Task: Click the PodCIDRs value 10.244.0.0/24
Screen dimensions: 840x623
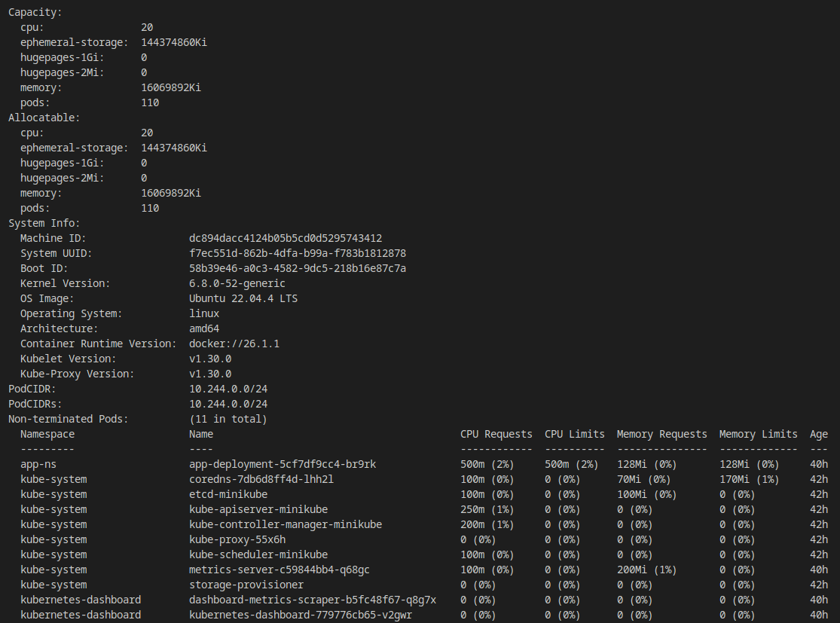Action: coord(228,404)
